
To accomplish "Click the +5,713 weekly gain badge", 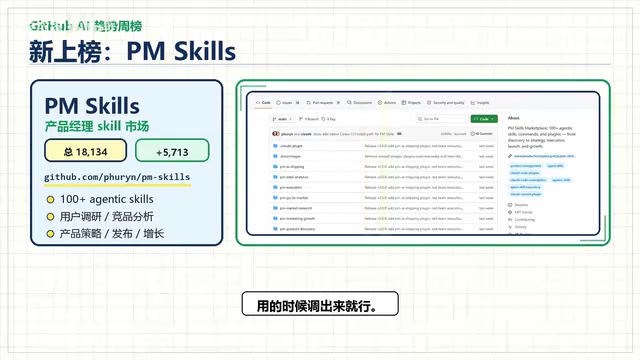I will pyautogui.click(x=172, y=150).
